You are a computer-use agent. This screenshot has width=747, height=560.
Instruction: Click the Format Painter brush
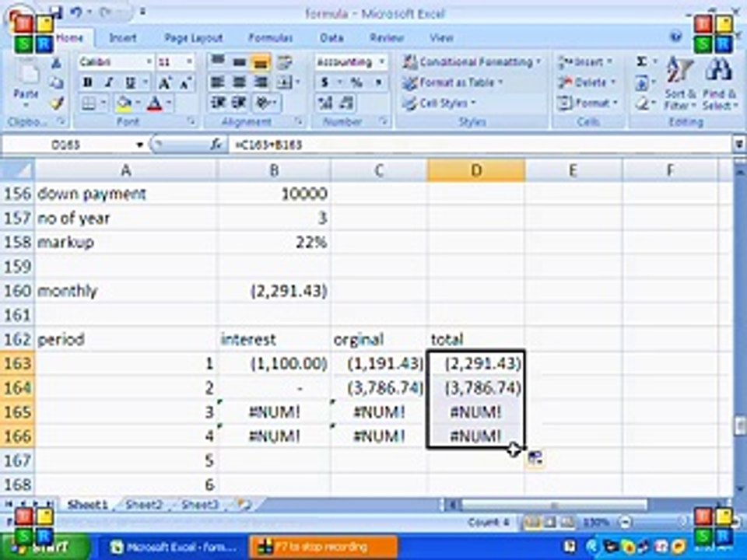[57, 103]
